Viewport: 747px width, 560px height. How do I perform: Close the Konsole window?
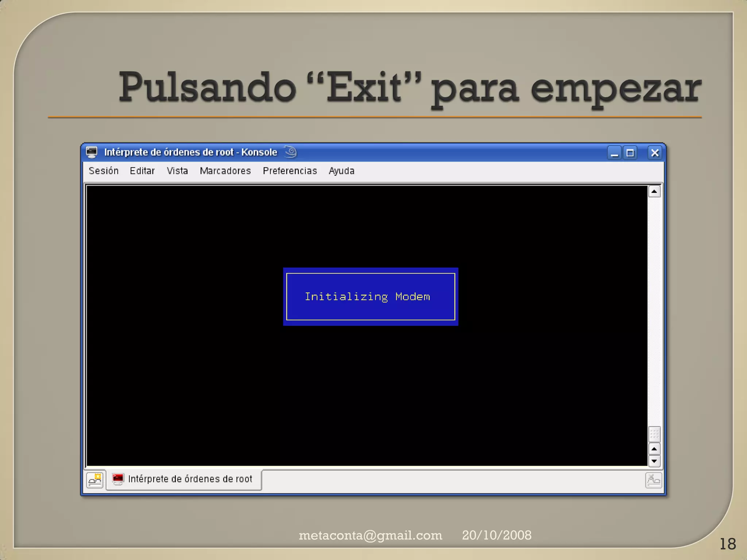pyautogui.click(x=655, y=153)
